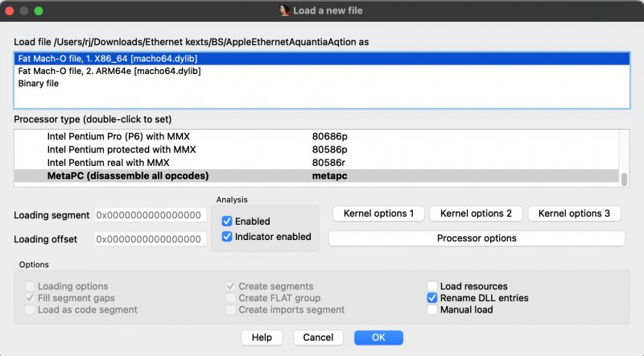Enable the Load resources checkbox
The width and height of the screenshot is (644, 356).
click(432, 286)
